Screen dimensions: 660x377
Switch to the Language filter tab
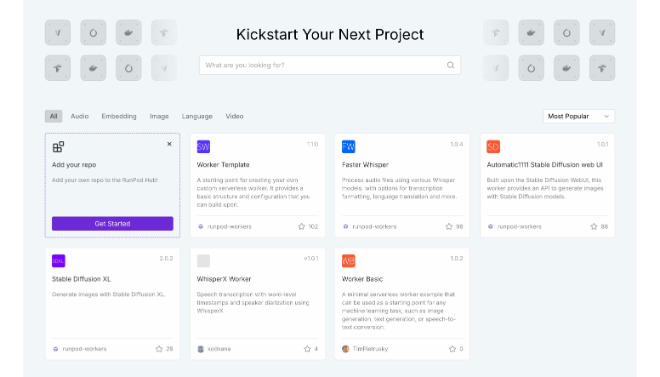(x=197, y=116)
